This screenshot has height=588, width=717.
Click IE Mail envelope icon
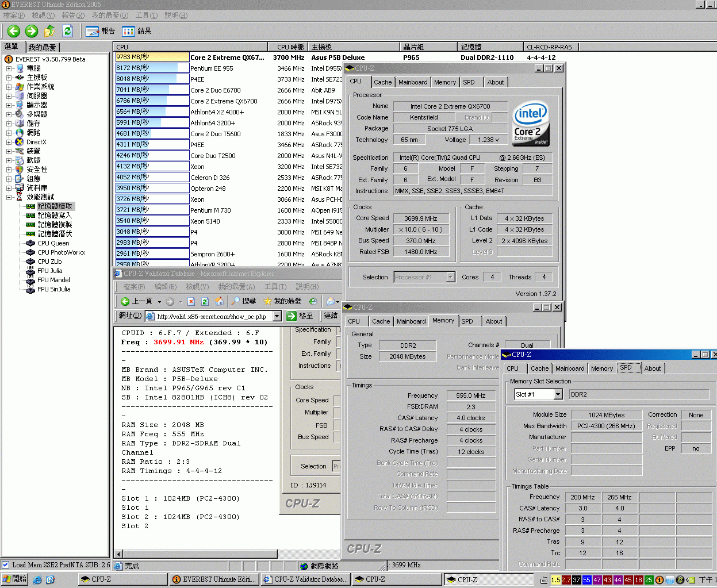point(331,301)
